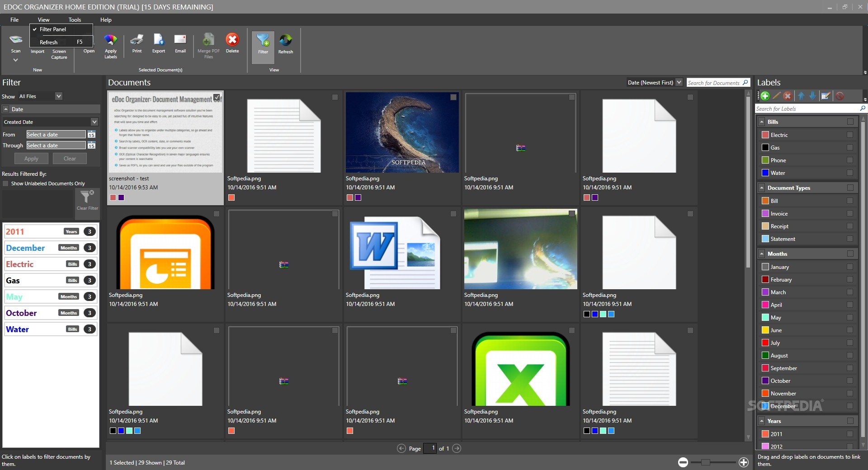
Task: Enable Show Unlabeled Documents Only checkbox
Action: point(5,183)
